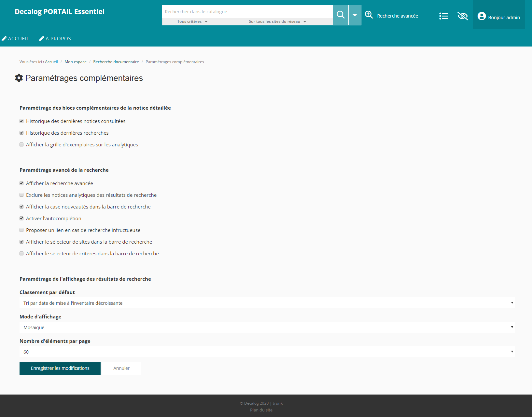Enable Exclure les notices analytiques checkbox

coord(21,195)
